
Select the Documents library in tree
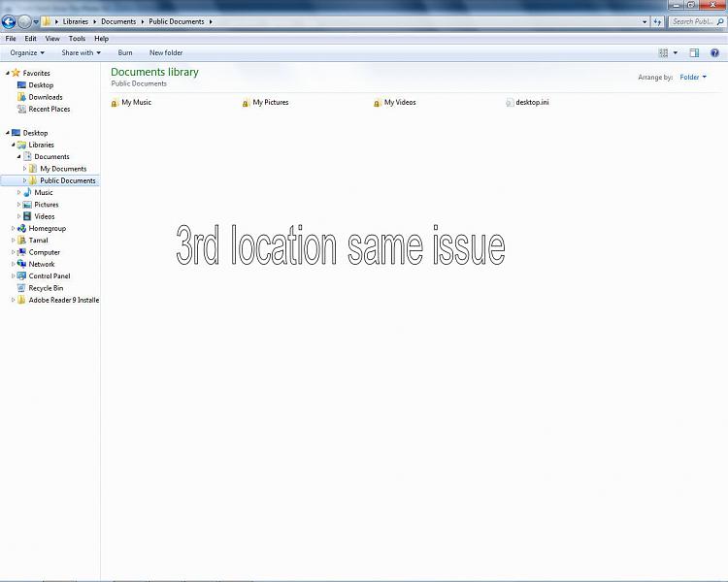[x=47, y=157]
